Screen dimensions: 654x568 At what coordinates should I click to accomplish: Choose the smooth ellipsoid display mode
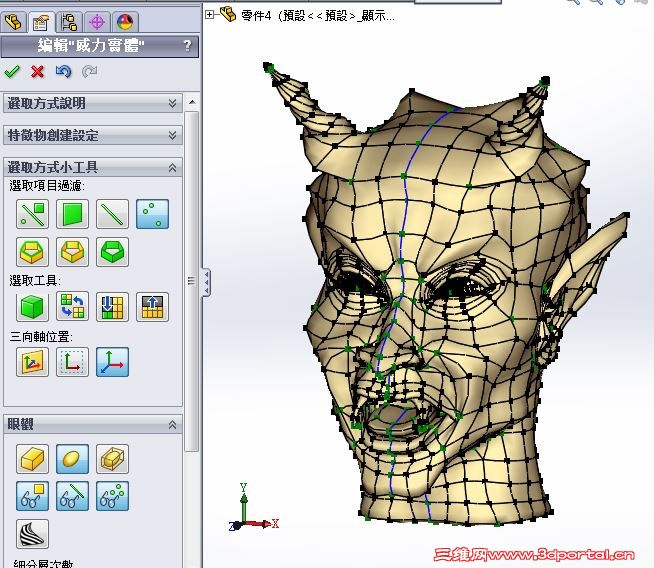pos(73,459)
